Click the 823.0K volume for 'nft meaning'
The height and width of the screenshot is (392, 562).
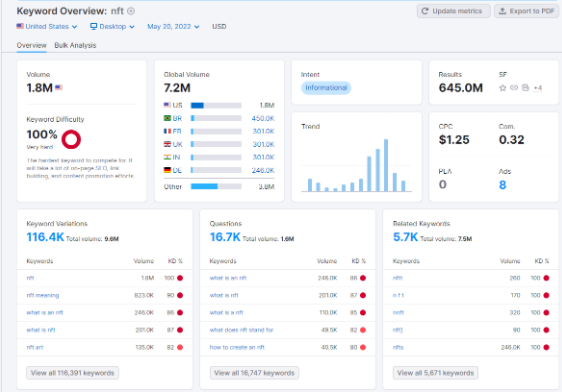[144, 295]
